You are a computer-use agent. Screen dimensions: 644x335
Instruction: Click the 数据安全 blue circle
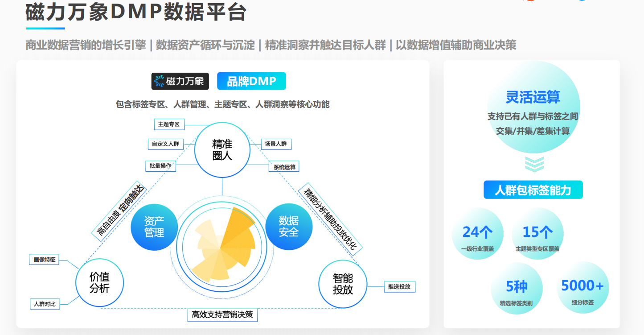click(289, 226)
